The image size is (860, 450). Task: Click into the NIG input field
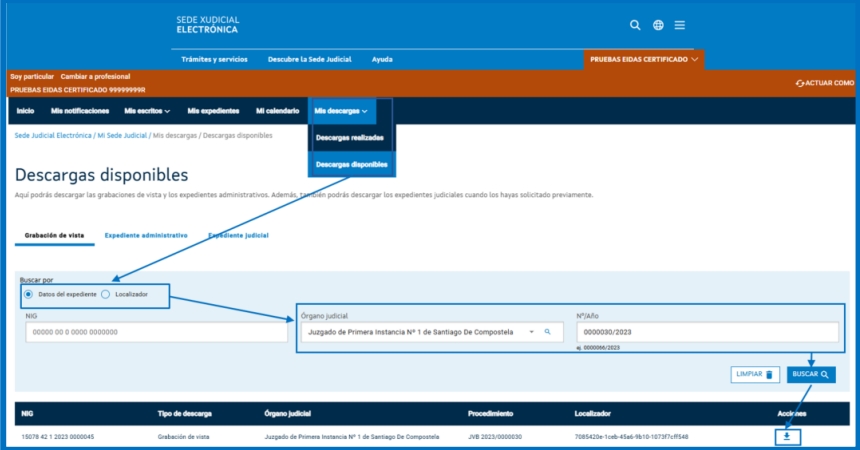(155, 332)
